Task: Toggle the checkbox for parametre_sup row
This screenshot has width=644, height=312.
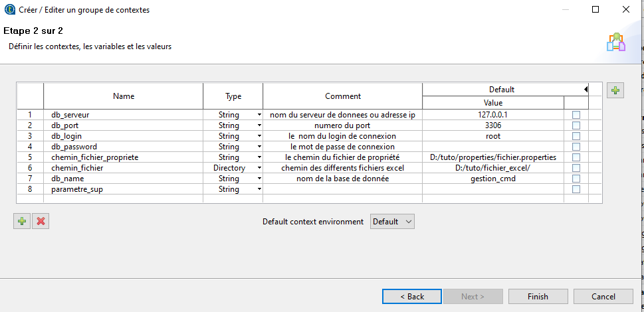Action: (576, 189)
